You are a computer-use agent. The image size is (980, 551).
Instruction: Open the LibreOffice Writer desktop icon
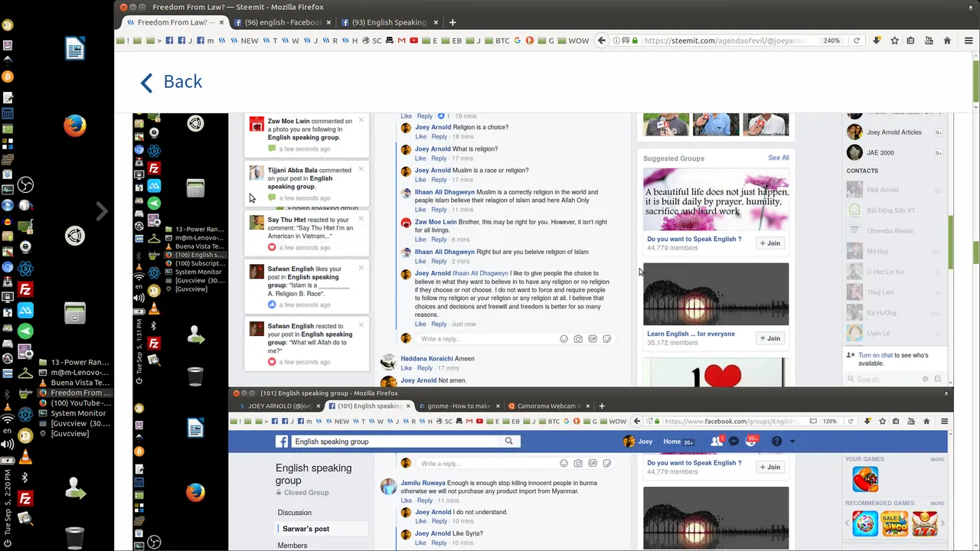click(75, 50)
